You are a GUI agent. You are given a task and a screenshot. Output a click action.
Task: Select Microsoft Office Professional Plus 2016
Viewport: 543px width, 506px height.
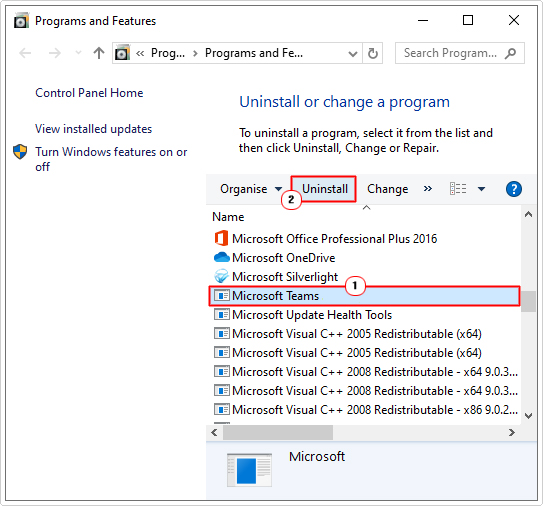(x=335, y=239)
